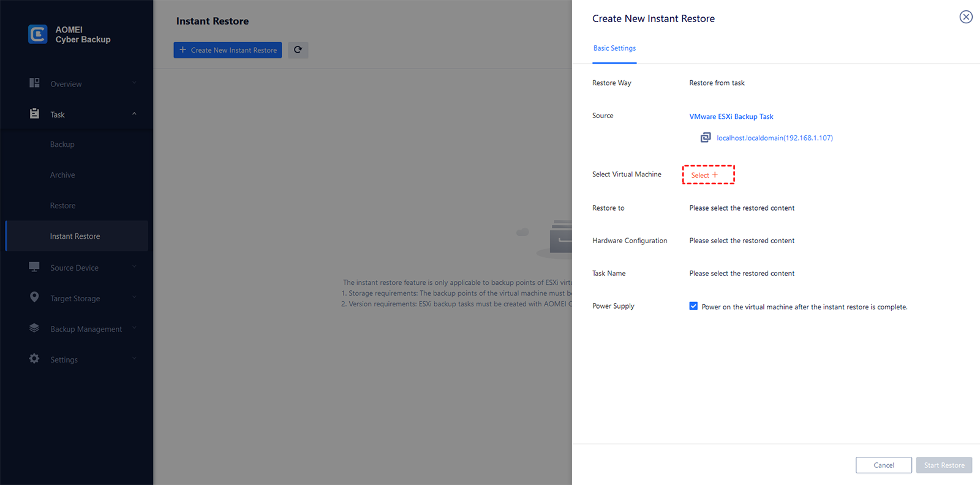Click the Cancel button

[x=883, y=465]
